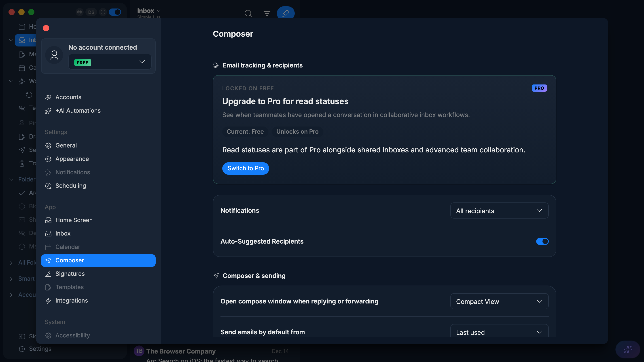Click the trash icon in main sidebar

coord(22,163)
